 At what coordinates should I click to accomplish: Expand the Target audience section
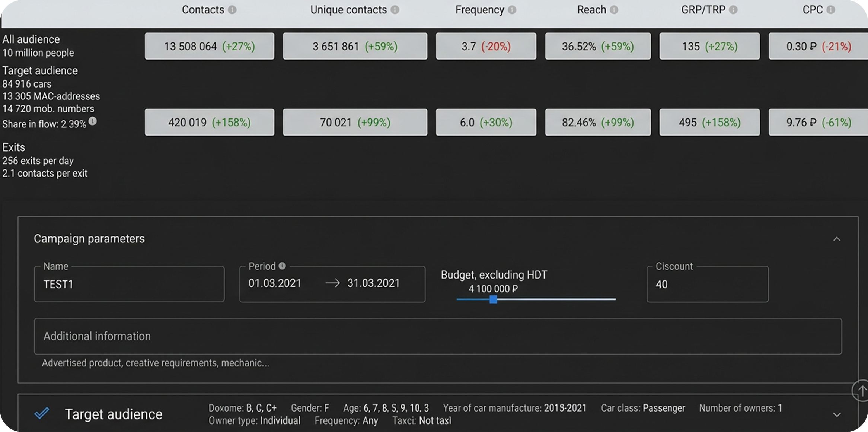pos(837,415)
